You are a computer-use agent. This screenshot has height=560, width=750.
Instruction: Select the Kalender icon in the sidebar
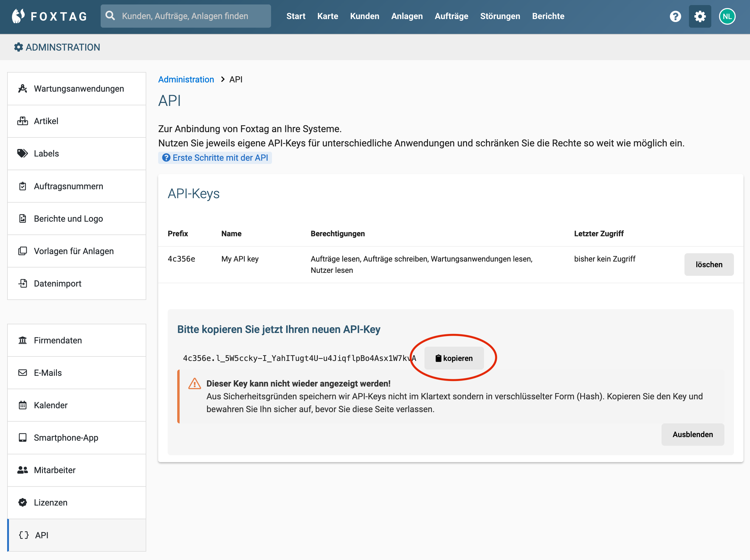[x=22, y=405]
